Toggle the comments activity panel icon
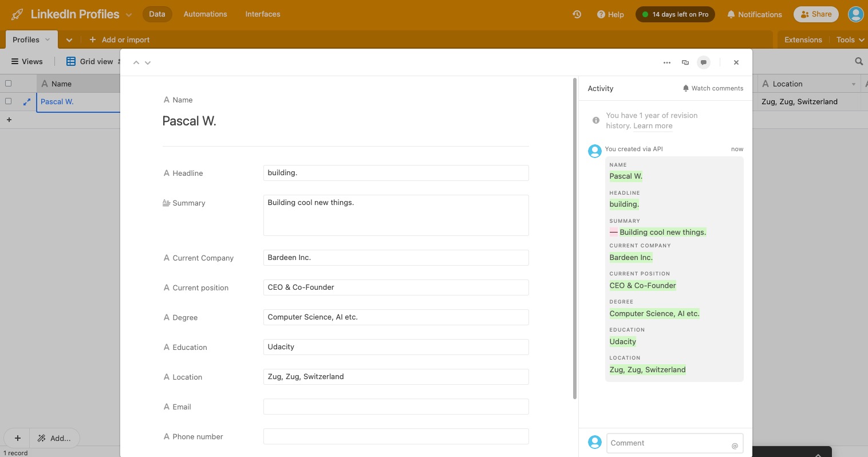This screenshot has height=457, width=868. pos(704,62)
